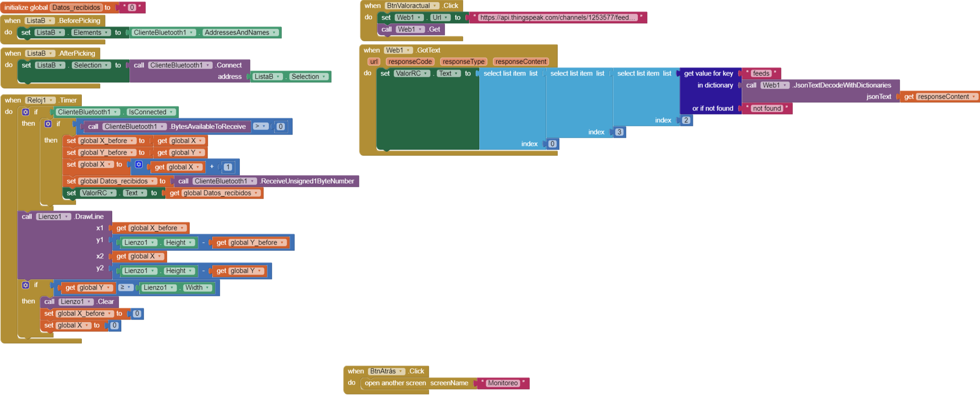Screen dimensions: 980x410
Task: Open the Selection dropdown in the address ListaB block
Action: tap(308, 76)
